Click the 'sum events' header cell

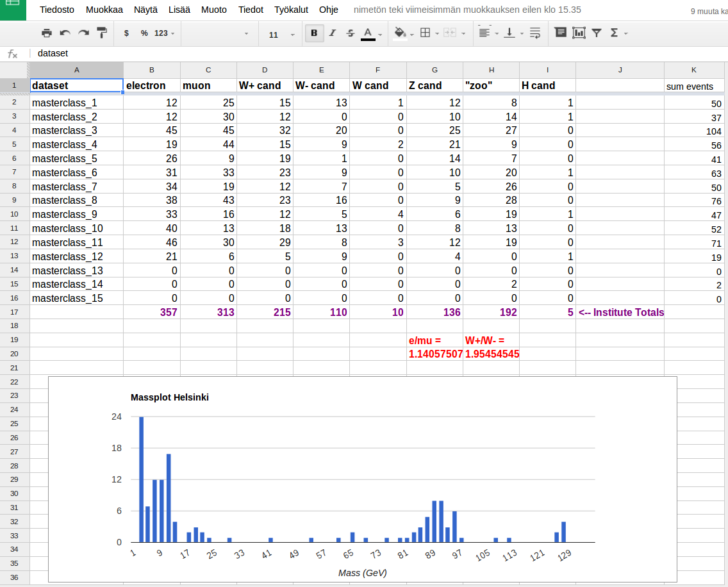click(694, 86)
